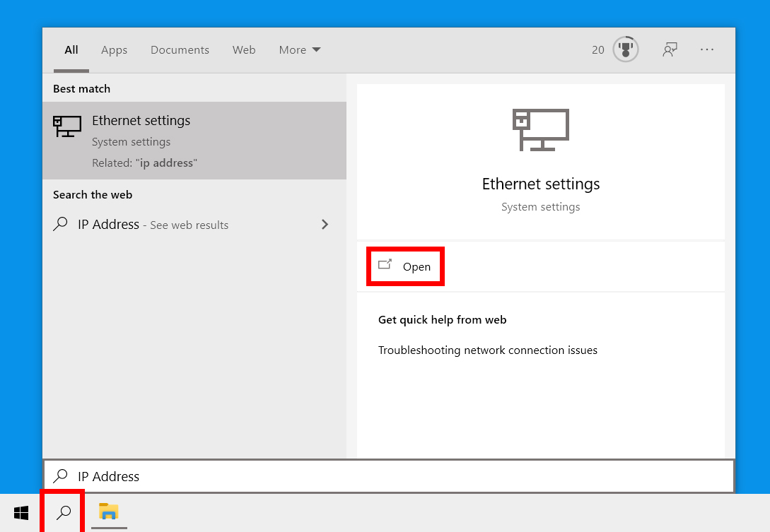Viewport: 770px width, 532px height.
Task: Click the Microsoft Rewards medal icon
Action: pyautogui.click(x=625, y=49)
